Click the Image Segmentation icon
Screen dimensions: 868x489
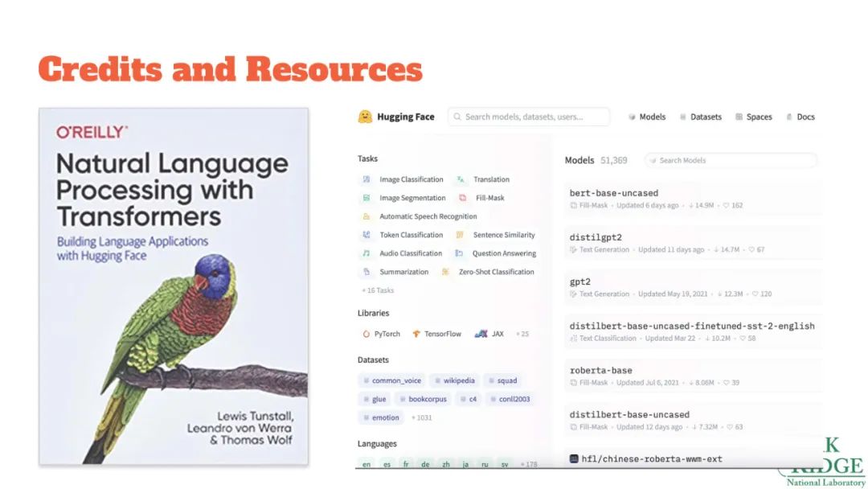pos(366,198)
